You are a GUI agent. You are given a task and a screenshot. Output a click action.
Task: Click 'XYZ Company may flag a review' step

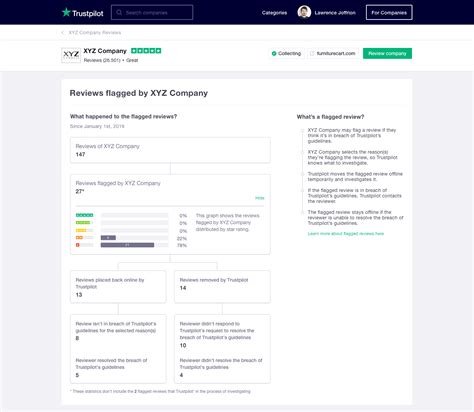tap(352, 136)
